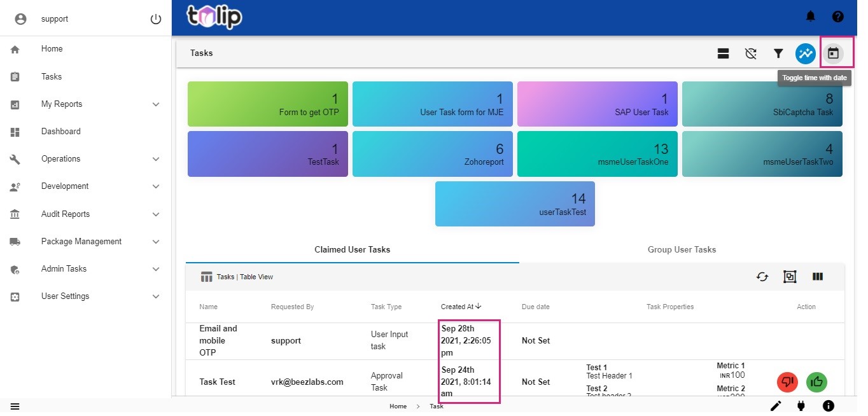The width and height of the screenshot is (868, 416).
Task: Click the Requested By column header
Action: [292, 307]
